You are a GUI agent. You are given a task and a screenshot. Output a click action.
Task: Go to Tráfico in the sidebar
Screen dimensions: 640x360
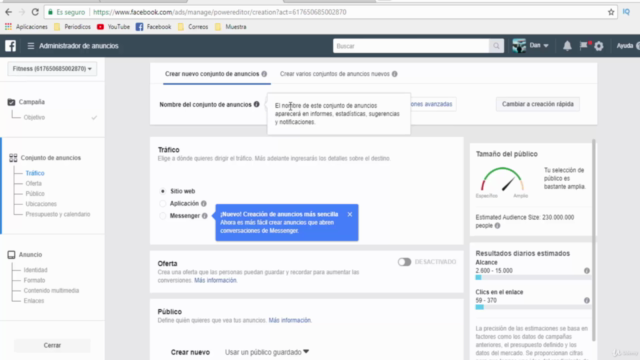pos(35,173)
